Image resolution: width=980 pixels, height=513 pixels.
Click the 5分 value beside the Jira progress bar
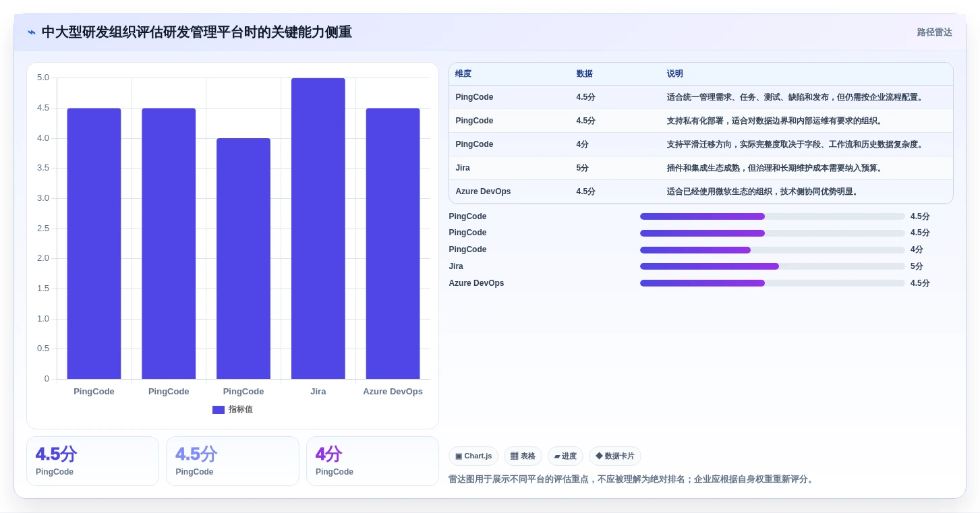[x=917, y=266]
